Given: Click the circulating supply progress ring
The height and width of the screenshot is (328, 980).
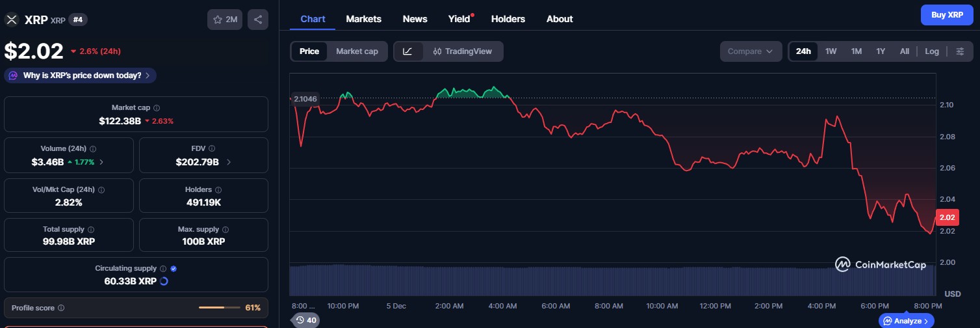Looking at the screenshot, I should tap(164, 281).
